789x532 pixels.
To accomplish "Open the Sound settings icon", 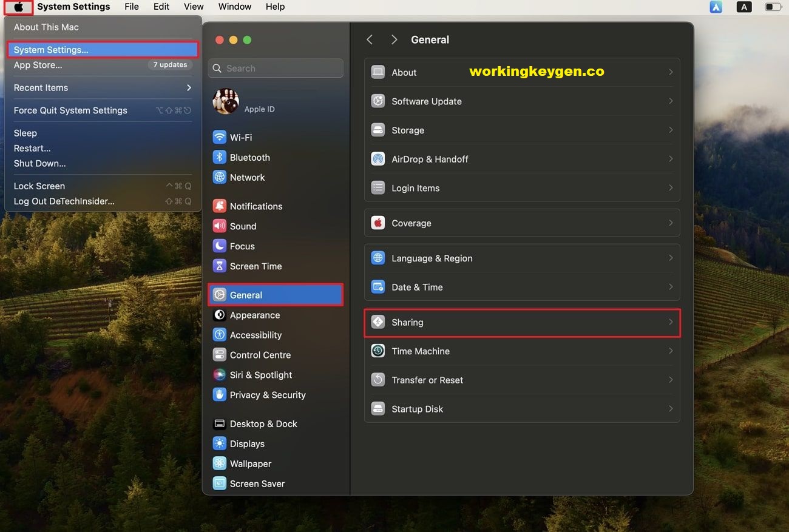I will pos(219,226).
